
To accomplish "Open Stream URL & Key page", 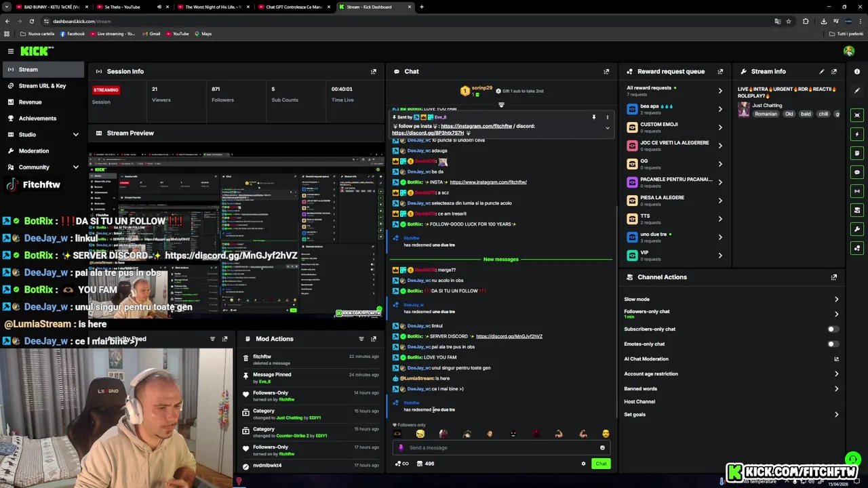I will tap(42, 85).
